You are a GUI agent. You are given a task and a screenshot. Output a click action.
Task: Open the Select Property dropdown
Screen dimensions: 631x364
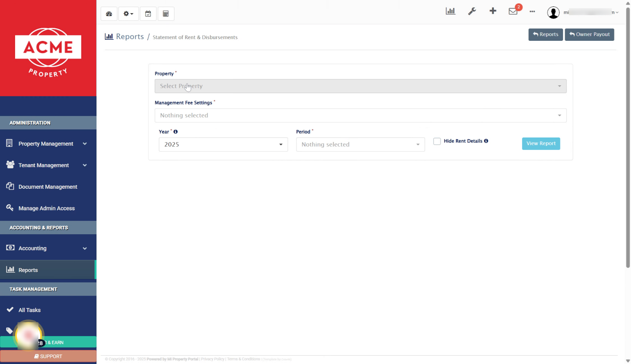click(x=360, y=86)
